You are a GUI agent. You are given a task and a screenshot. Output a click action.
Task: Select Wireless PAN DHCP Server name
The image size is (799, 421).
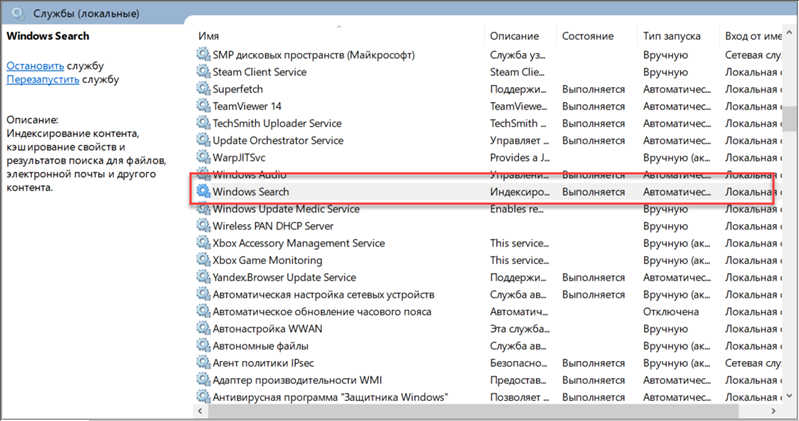point(273,226)
